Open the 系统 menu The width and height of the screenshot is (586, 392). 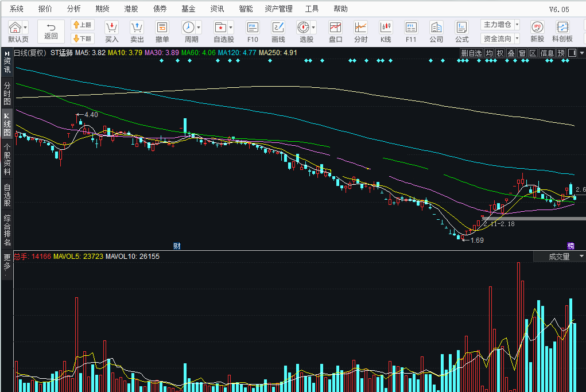pyautogui.click(x=17, y=9)
